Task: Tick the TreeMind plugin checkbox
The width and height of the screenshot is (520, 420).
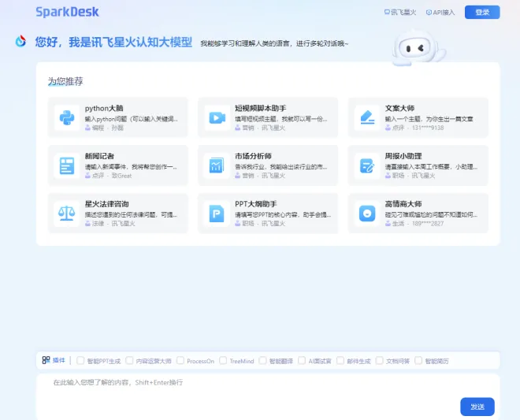Action: coord(223,360)
